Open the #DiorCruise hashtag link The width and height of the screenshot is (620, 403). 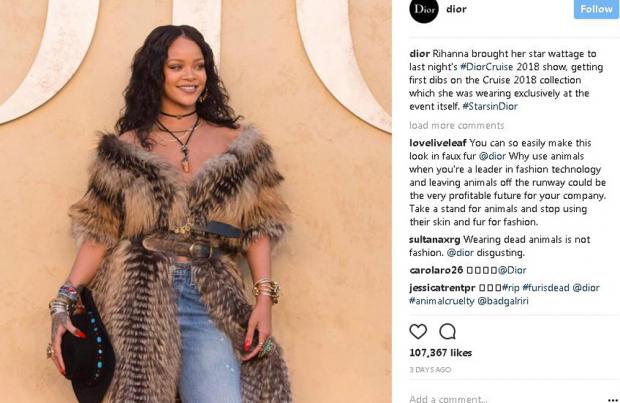(486, 67)
